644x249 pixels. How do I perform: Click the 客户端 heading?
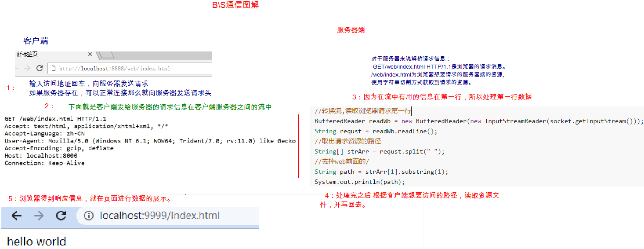(x=36, y=41)
